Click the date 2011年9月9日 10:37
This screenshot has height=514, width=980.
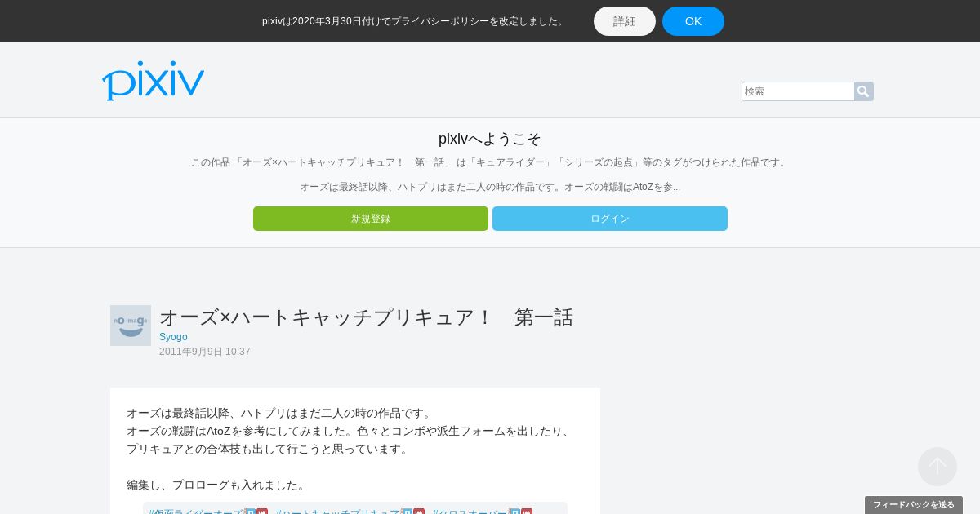205,352
